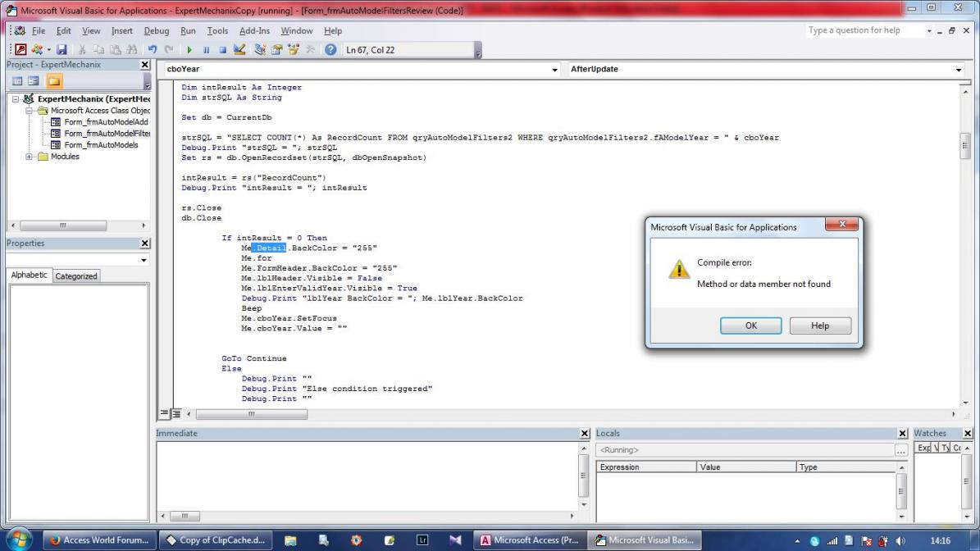Viewport: 980px width, 551px height.
Task: Pause execution with the Break icon
Action: point(206,50)
